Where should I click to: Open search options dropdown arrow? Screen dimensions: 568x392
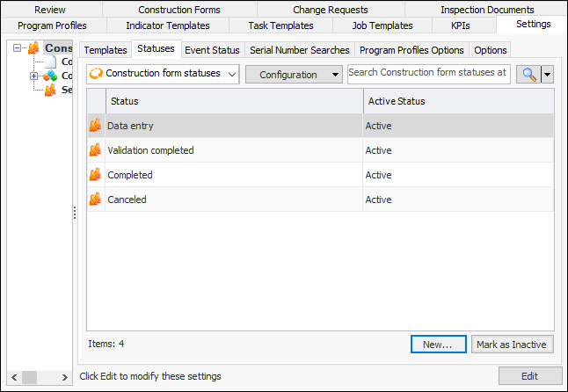[548, 75]
